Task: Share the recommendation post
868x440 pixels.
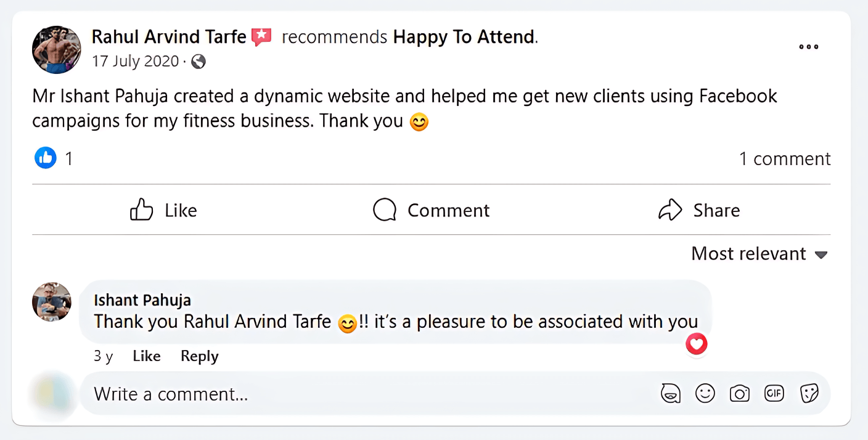Action: click(699, 210)
